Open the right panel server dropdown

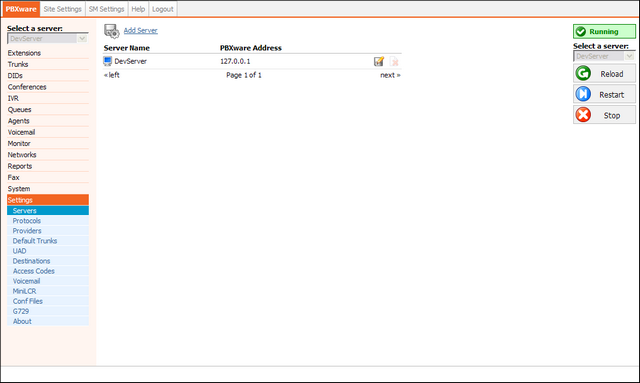(x=604, y=56)
